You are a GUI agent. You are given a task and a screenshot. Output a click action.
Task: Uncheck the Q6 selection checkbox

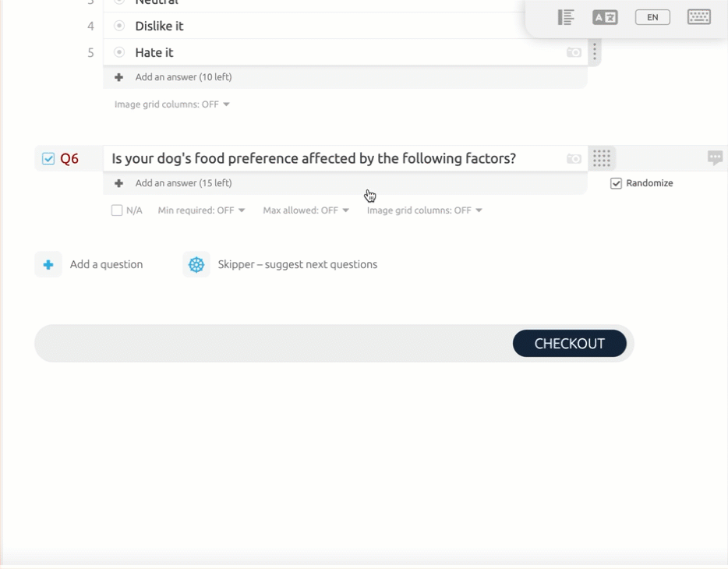pos(48,159)
